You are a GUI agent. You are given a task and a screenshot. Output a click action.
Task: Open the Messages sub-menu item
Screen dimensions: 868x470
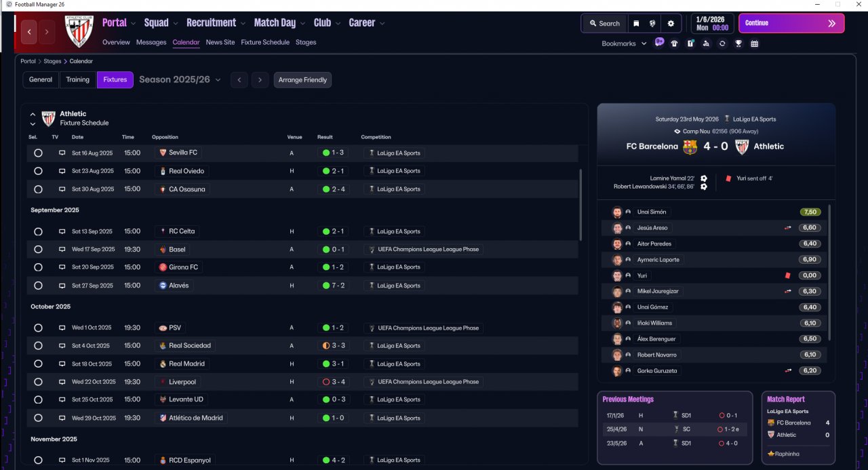pos(151,42)
